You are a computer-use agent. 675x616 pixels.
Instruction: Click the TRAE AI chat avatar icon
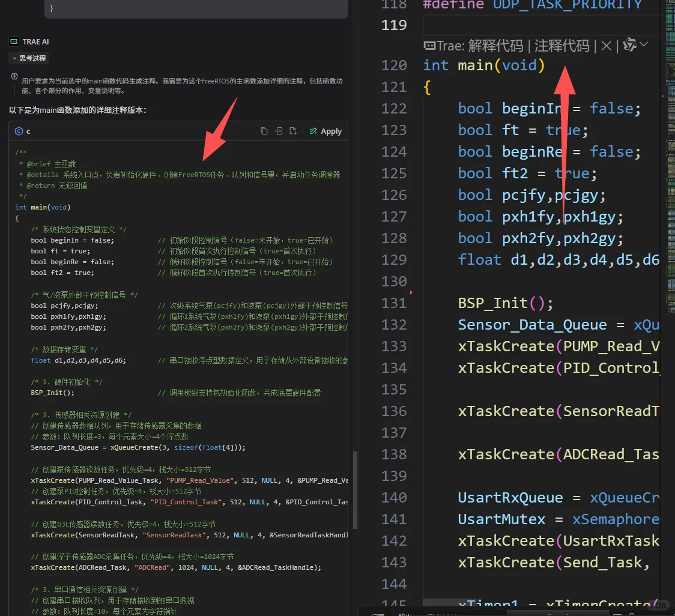tap(14, 41)
